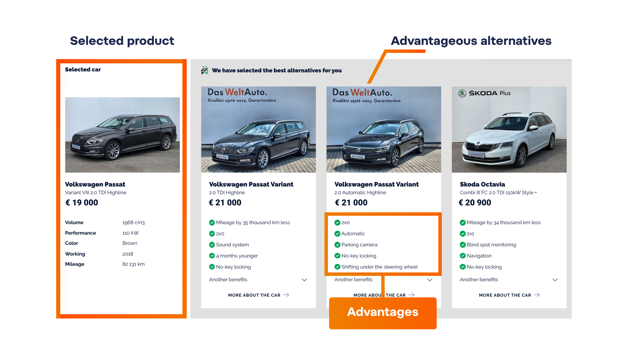The height and width of the screenshot is (364, 628).
Task: Open selected Volkswagen Passat photo
Action: [122, 135]
